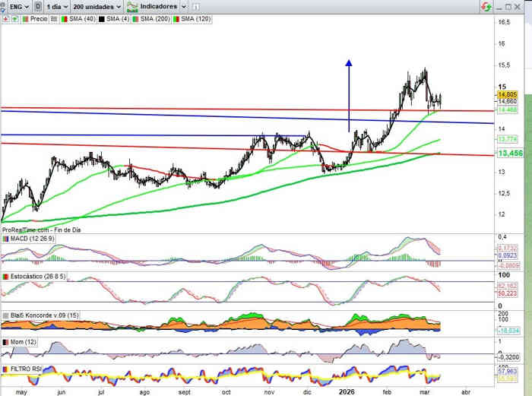Image resolution: width=532 pixels, height=396 pixels.
Task: Expand the "200 unidades" dropdown
Action: (x=97, y=6)
